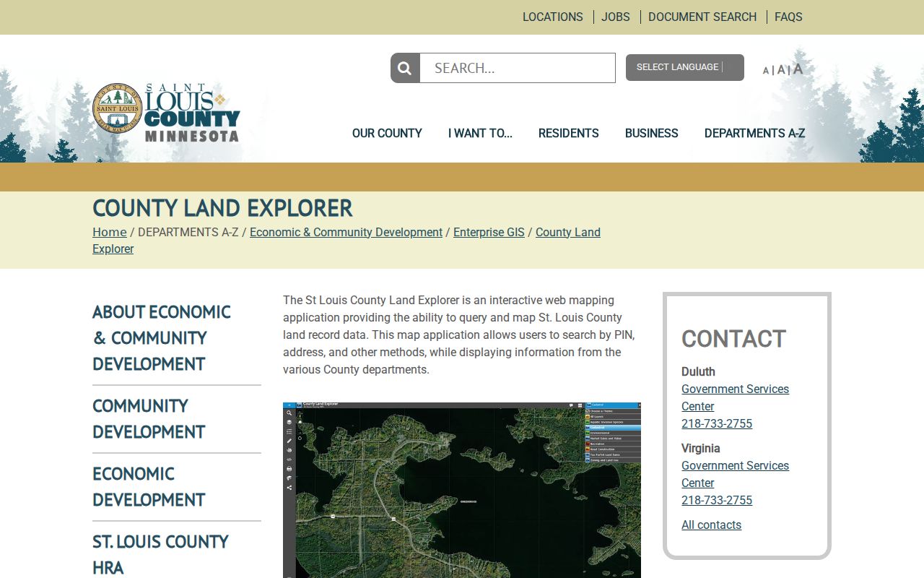Click the CONTACT heading
This screenshot has height=578, width=924.
[733, 339]
